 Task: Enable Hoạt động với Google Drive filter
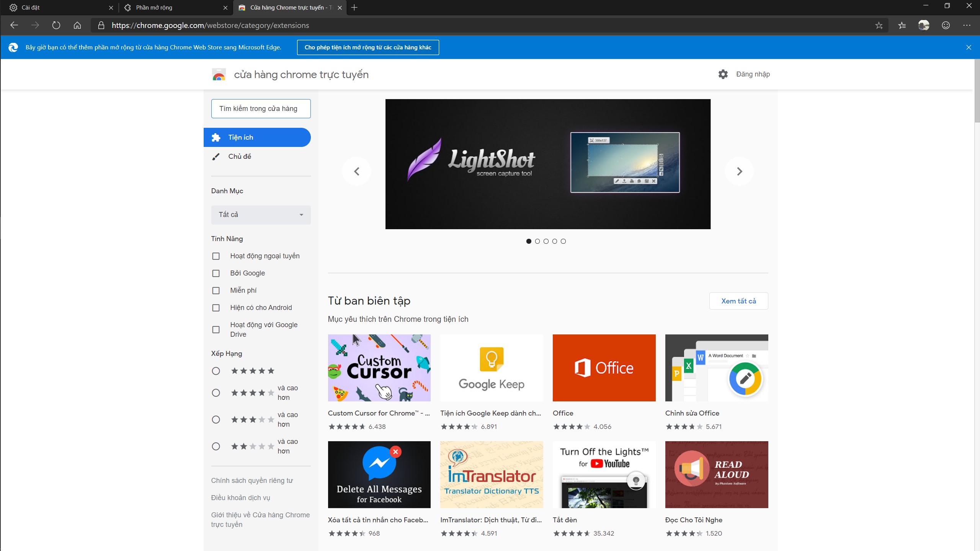(x=216, y=329)
